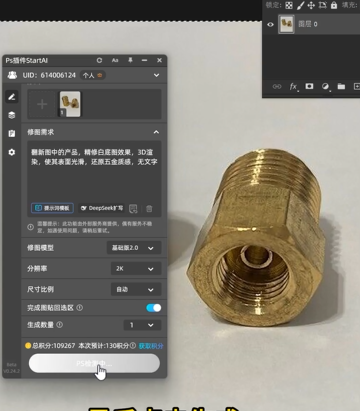Screen dimensions: 360x411
Task: Add reference image with plus box
Action: point(42,104)
